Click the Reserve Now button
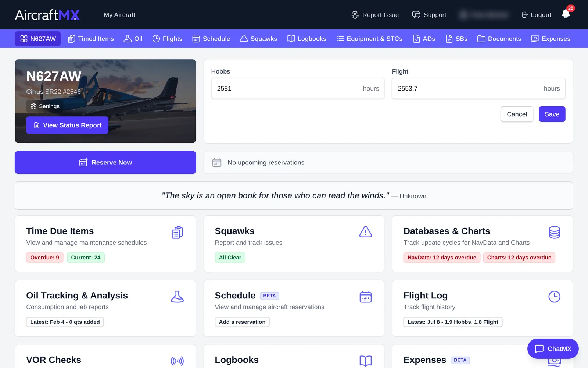Screen dimensions: 588x368 click(x=105, y=162)
